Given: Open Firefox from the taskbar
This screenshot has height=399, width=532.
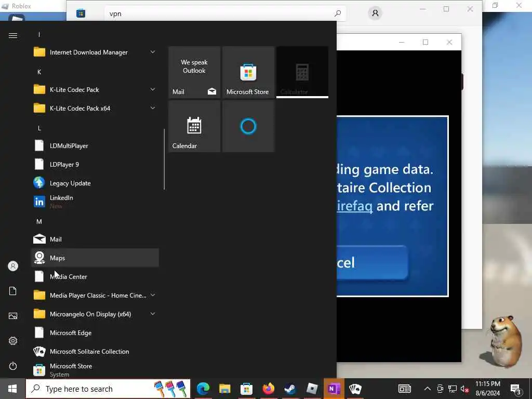Looking at the screenshot, I should pyautogui.click(x=269, y=389).
